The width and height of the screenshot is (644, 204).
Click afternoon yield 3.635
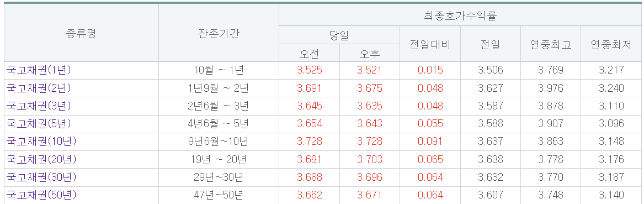(x=370, y=106)
